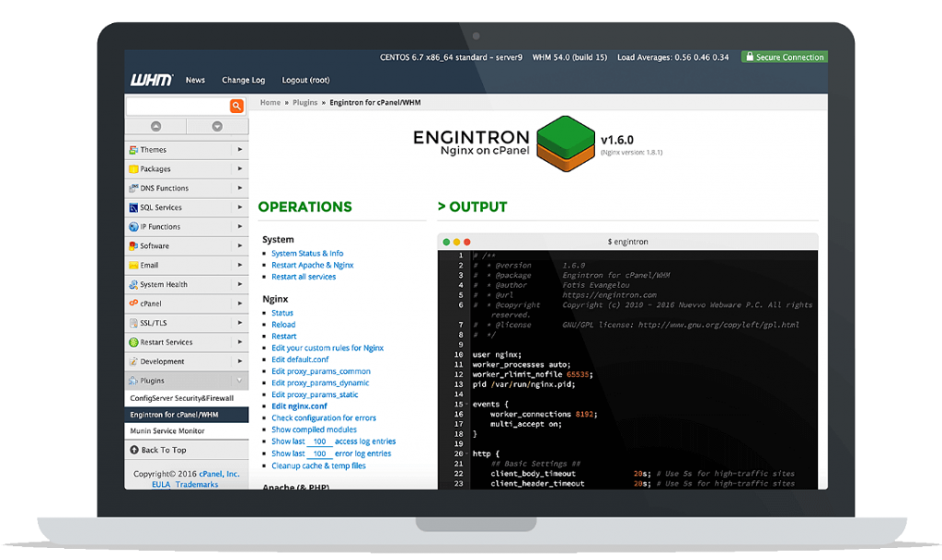The width and height of the screenshot is (942, 560).
Task: Open the Change Log menu item
Action: click(x=243, y=80)
